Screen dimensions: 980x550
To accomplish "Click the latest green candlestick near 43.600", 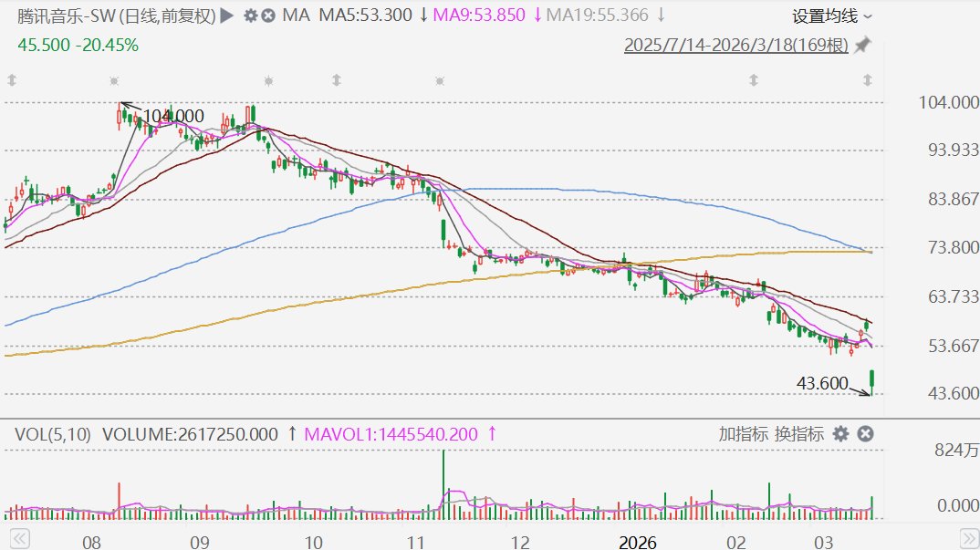I will pyautogui.click(x=872, y=381).
